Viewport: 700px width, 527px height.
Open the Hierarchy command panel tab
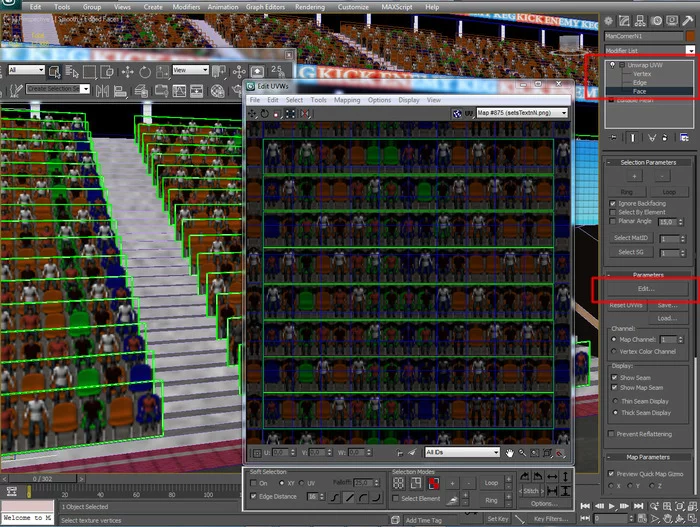coord(640,21)
